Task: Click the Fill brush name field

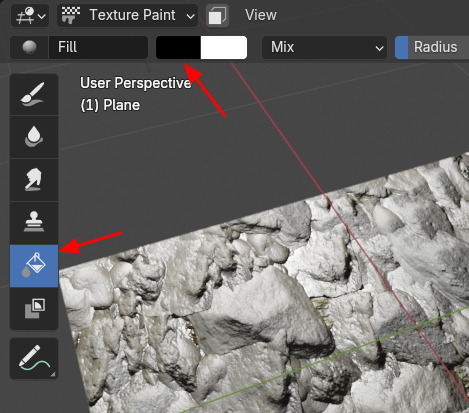Action: (x=98, y=47)
